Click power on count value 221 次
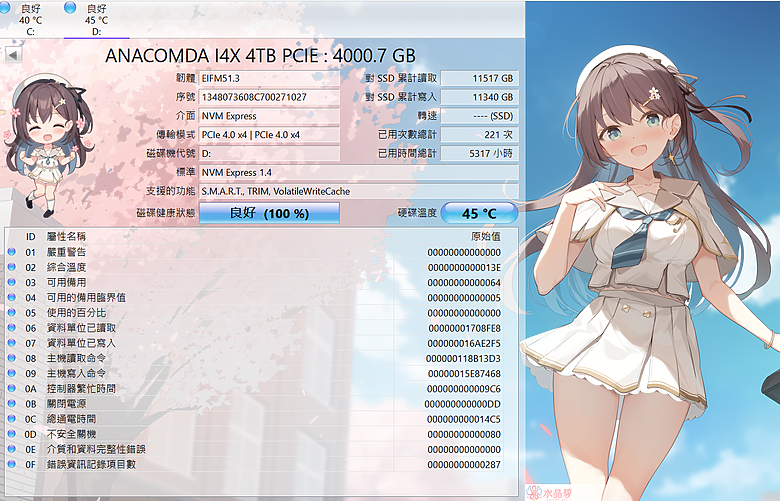This screenshot has width=780, height=501. click(x=480, y=135)
